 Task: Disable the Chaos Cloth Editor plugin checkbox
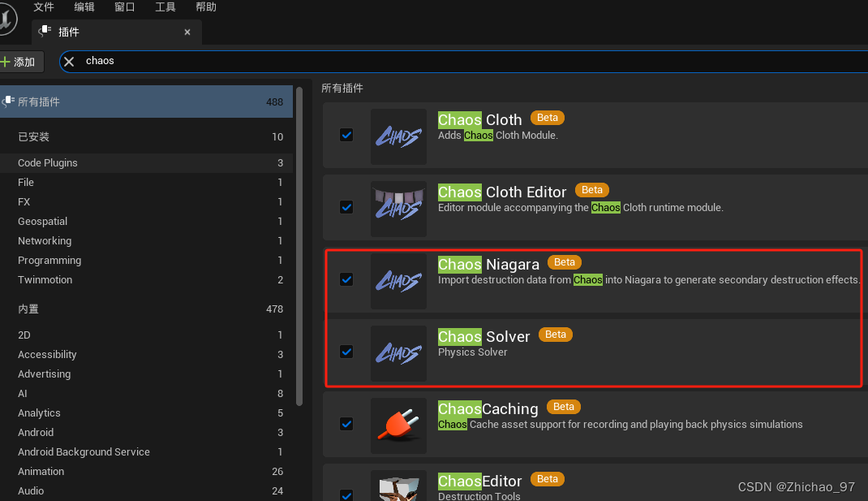(346, 207)
